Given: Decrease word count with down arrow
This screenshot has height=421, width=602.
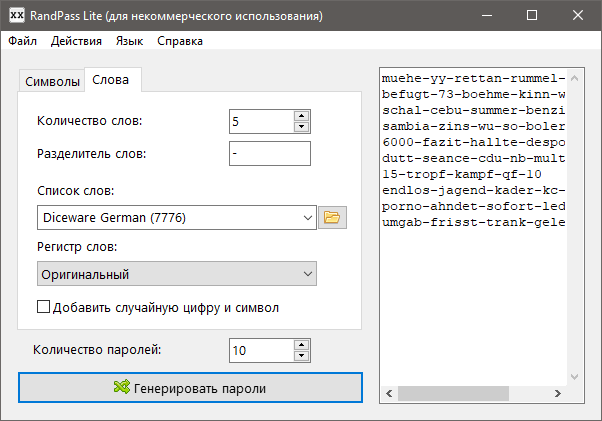Looking at the screenshot, I should 301,127.
